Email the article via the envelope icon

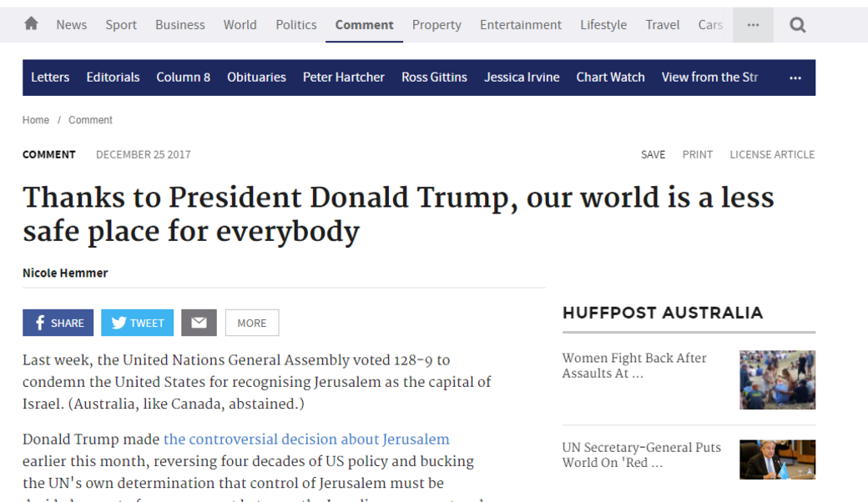[199, 323]
